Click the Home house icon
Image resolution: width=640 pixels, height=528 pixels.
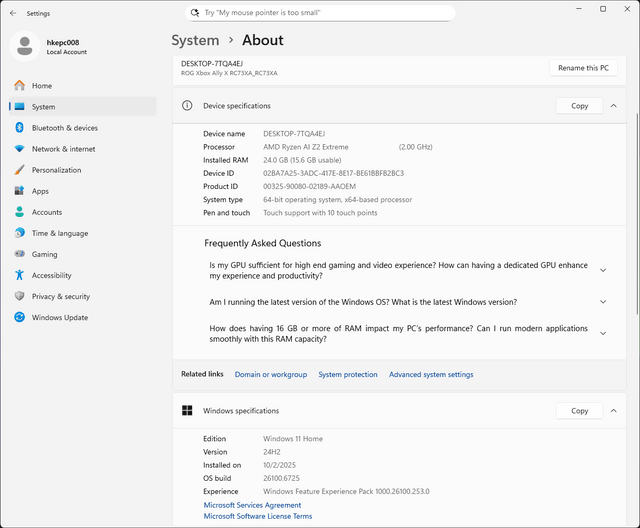pos(19,86)
